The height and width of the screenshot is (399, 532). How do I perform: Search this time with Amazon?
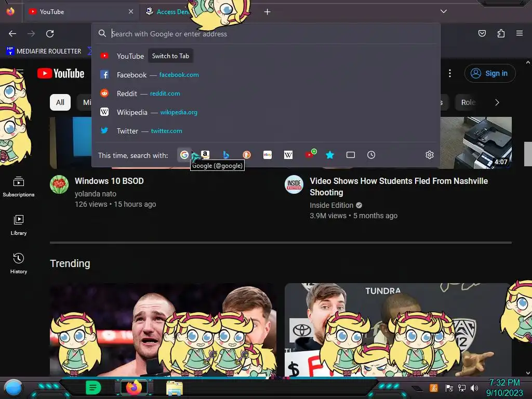click(205, 155)
